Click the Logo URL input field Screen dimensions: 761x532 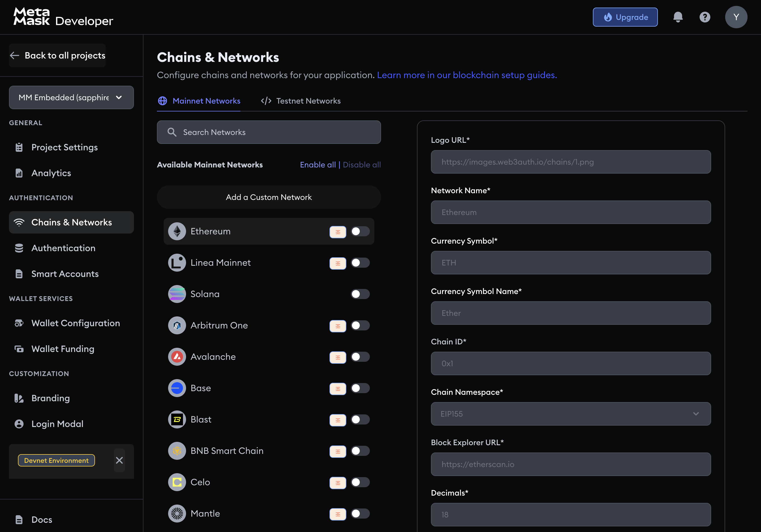pos(571,162)
